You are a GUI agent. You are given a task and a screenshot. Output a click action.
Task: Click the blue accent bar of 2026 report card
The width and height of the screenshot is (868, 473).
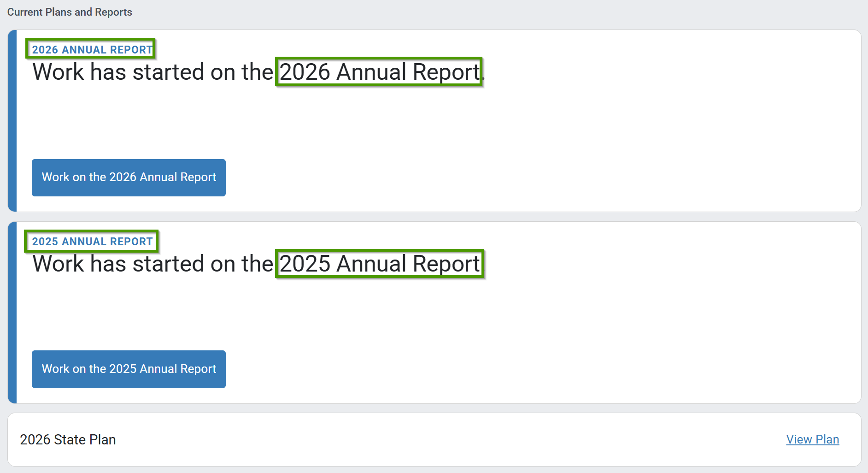pyautogui.click(x=12, y=121)
